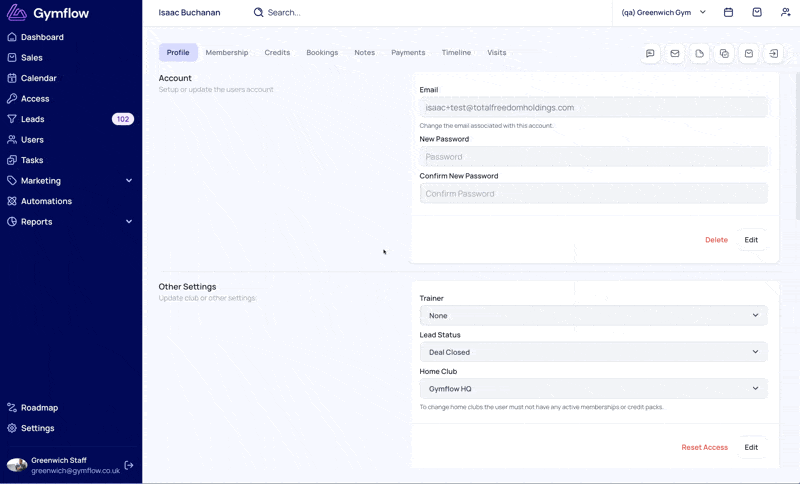Click the Marketing tag icon

12,181
